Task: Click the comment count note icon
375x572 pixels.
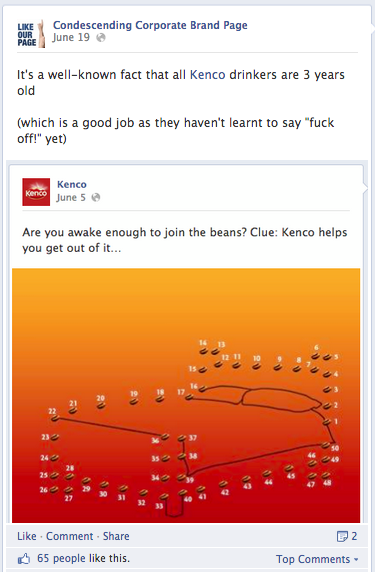Action: coord(343,536)
